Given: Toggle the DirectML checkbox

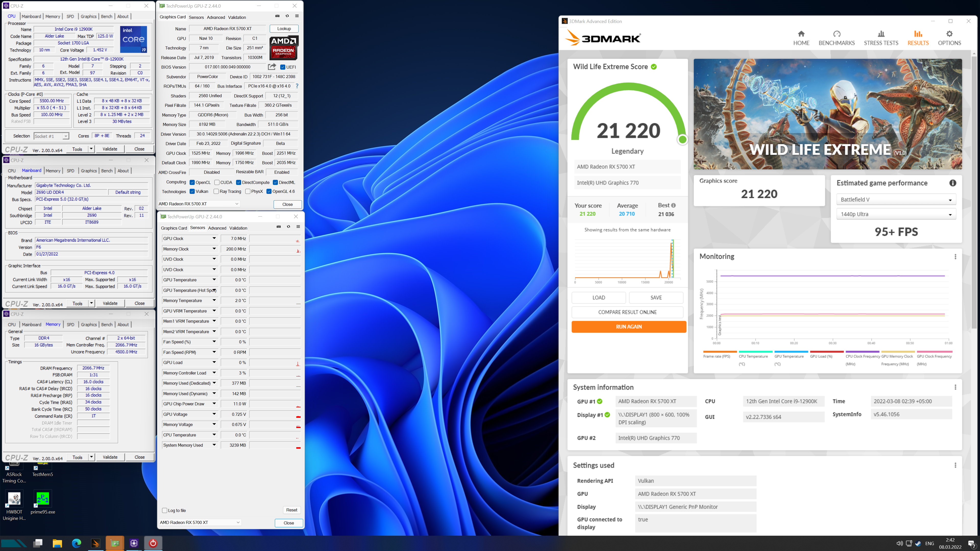Looking at the screenshot, I should [275, 183].
